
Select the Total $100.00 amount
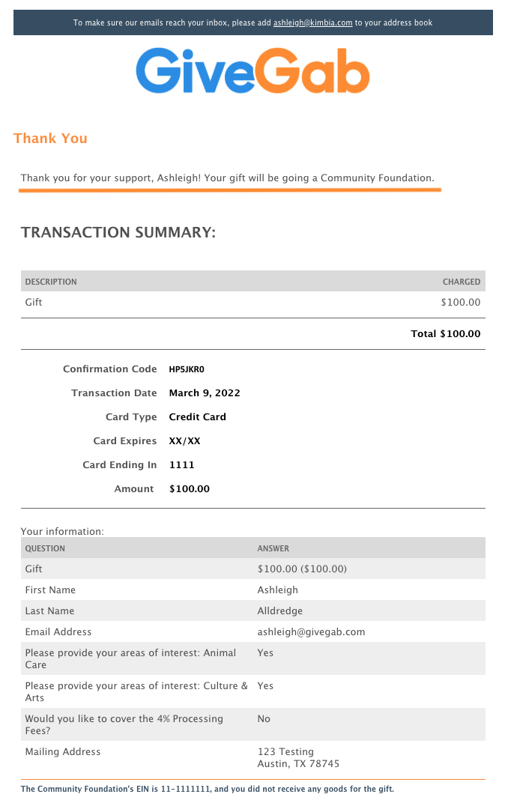click(x=445, y=334)
